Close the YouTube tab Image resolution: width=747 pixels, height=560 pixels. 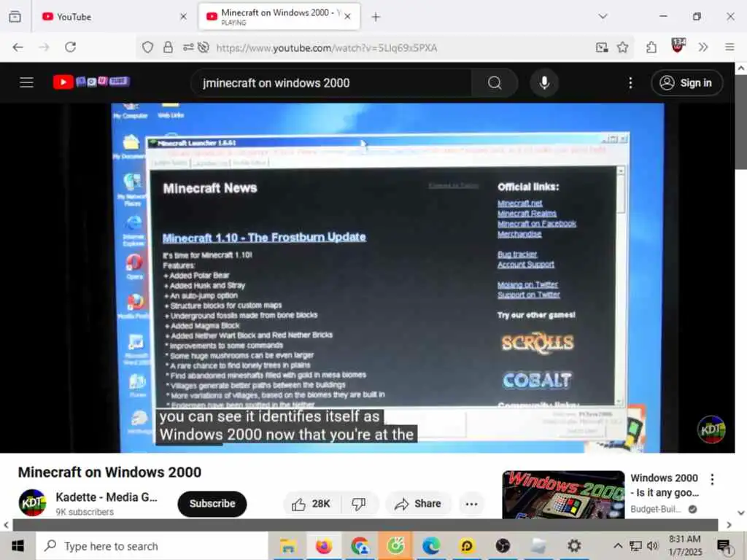183,17
